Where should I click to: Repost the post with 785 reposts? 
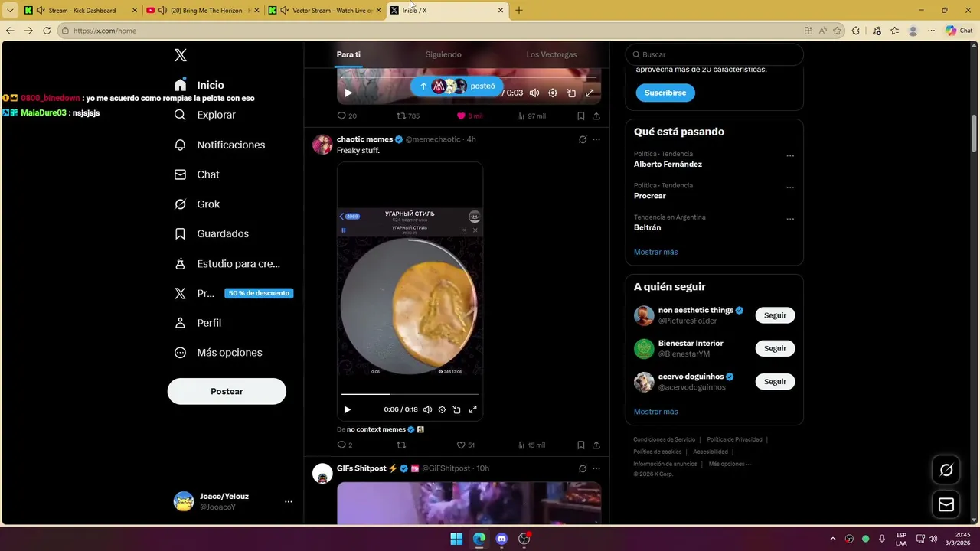click(407, 116)
